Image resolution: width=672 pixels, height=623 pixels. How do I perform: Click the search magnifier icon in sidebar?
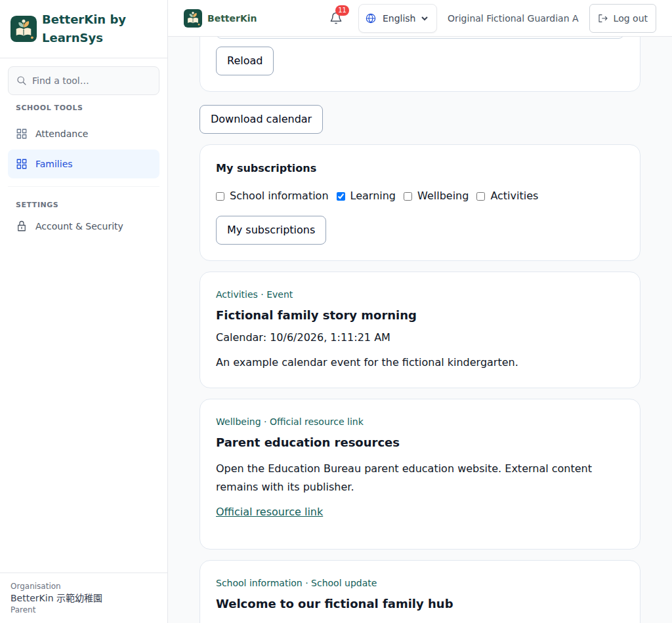click(22, 81)
